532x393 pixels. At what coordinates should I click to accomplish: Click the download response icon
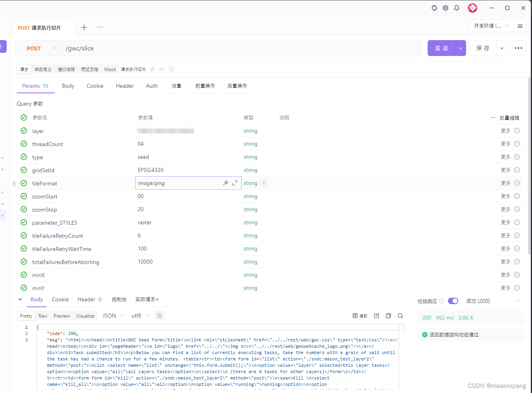[x=376, y=315]
